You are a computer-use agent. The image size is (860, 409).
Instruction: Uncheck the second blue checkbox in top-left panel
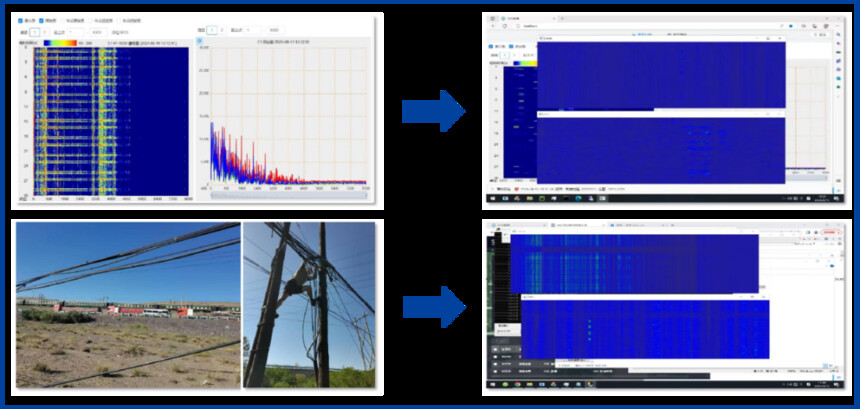(x=41, y=21)
